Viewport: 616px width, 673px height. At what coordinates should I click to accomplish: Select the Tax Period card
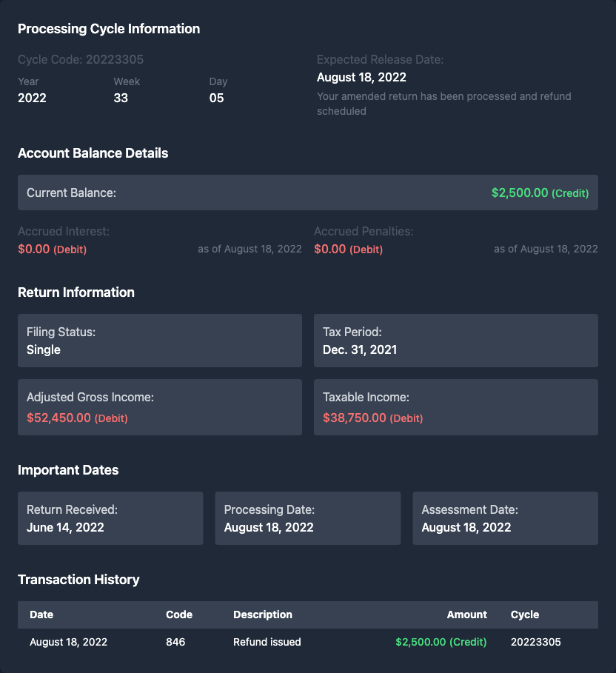(x=455, y=341)
